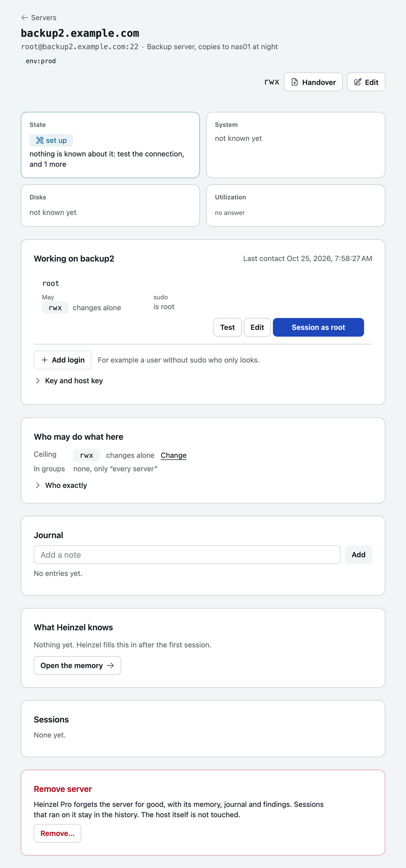The height and width of the screenshot is (868, 406).
Task: Click the Remove... server button
Action: (x=58, y=833)
